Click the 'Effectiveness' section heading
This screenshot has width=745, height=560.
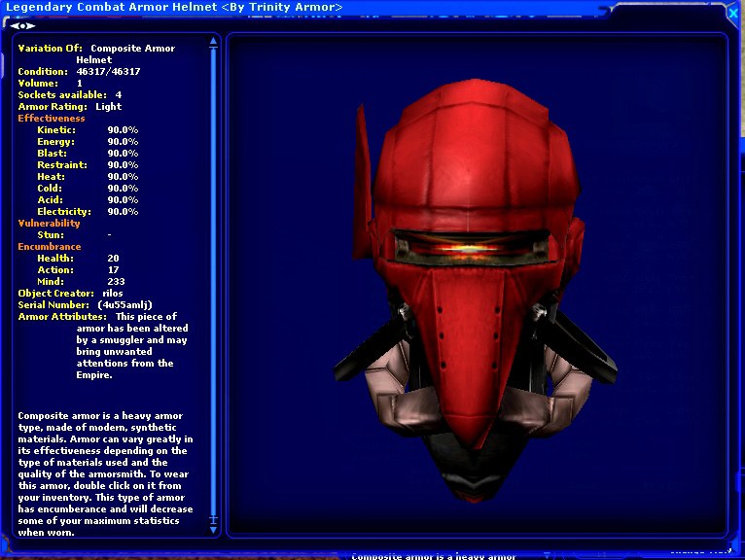52,119
